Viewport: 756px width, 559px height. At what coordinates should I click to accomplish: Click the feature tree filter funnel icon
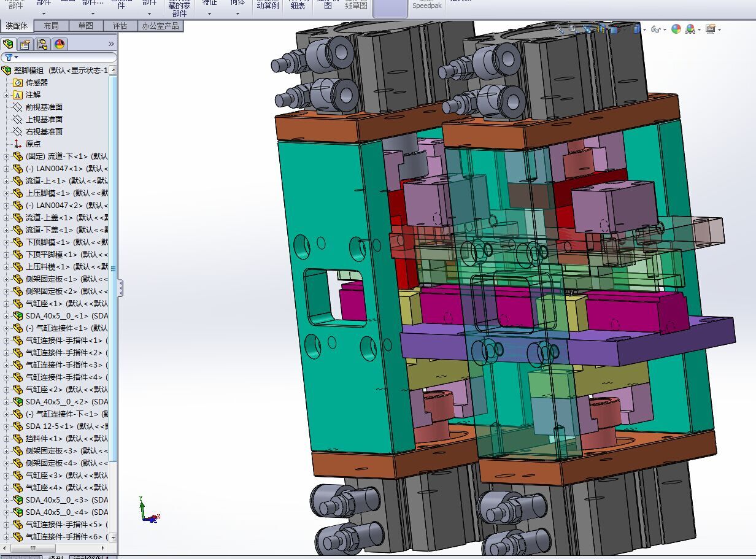pyautogui.click(x=9, y=57)
